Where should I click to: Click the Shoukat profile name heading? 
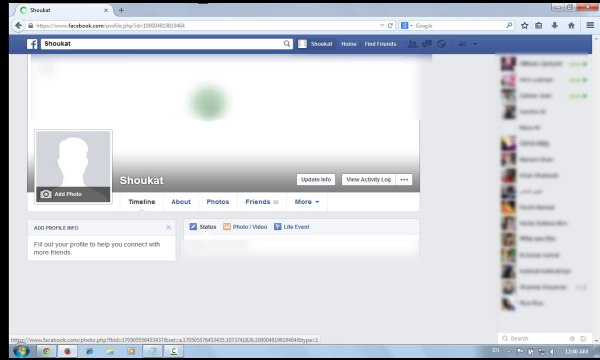142,180
